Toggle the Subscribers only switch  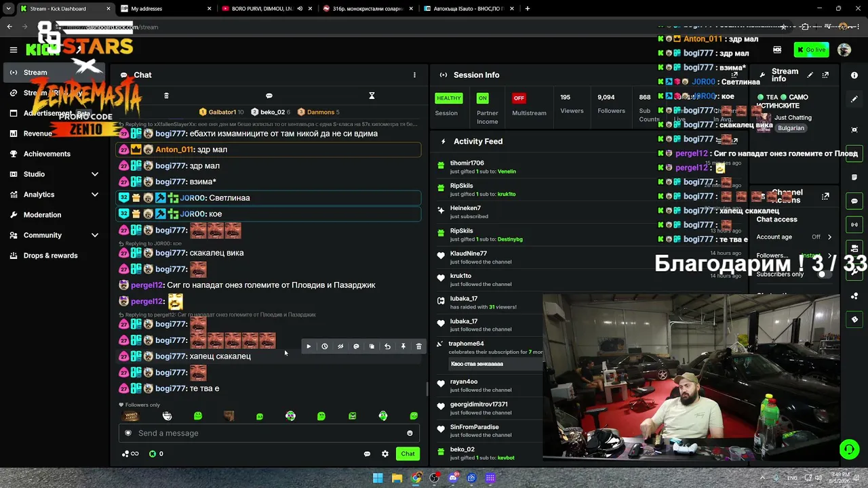click(823, 274)
